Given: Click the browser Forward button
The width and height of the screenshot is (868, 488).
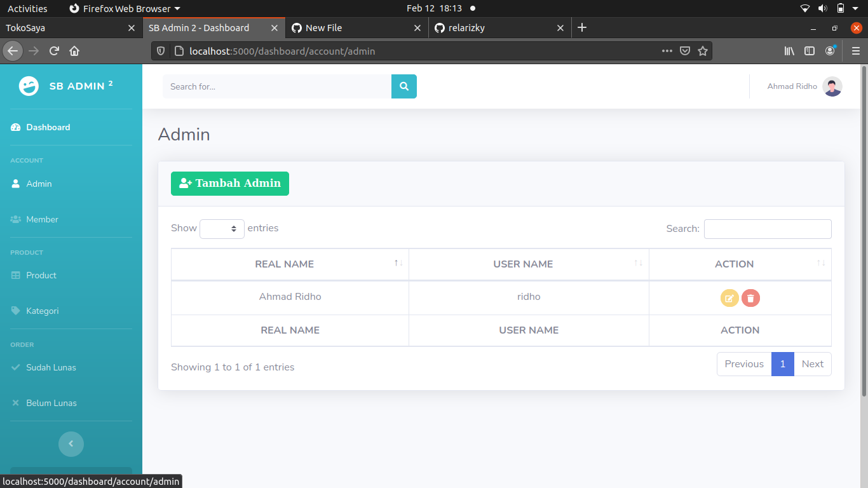Looking at the screenshot, I should click(34, 51).
